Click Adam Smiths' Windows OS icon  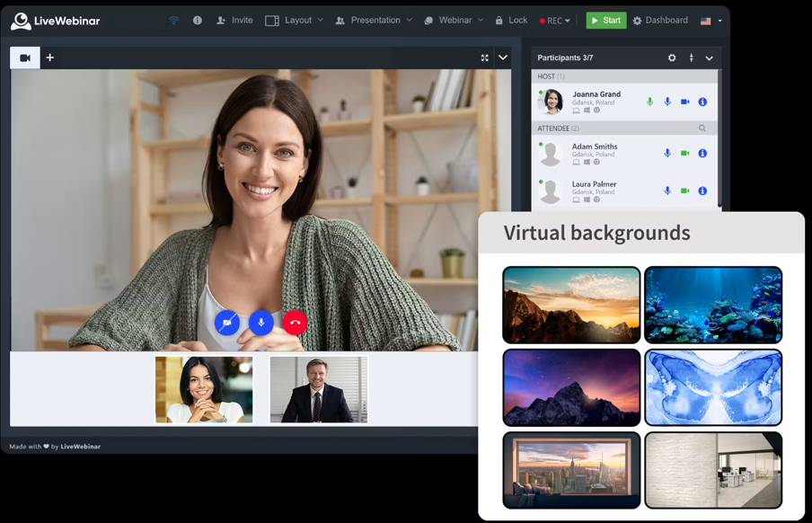click(x=587, y=163)
